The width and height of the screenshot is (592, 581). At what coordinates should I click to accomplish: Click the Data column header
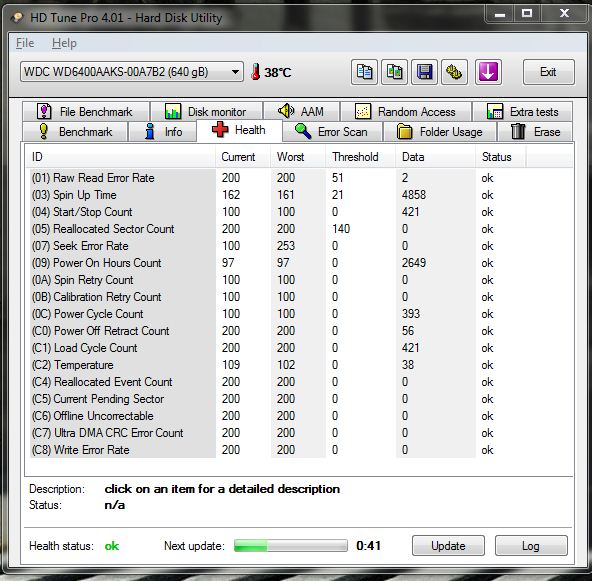(x=436, y=157)
